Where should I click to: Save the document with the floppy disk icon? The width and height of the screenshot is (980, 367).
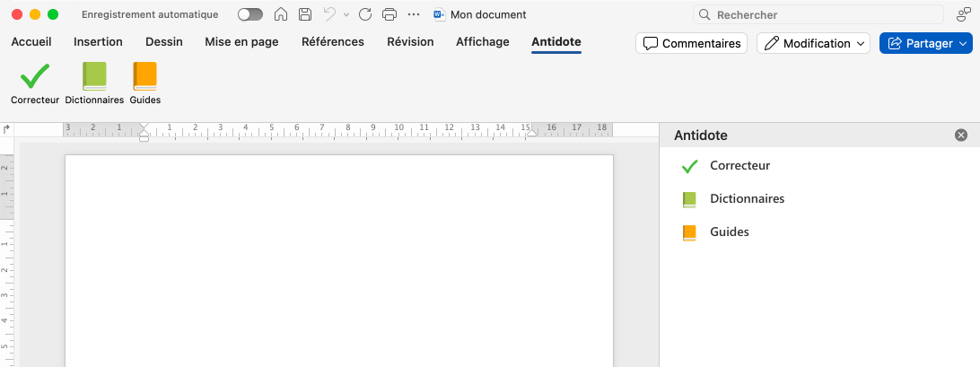[x=305, y=14]
